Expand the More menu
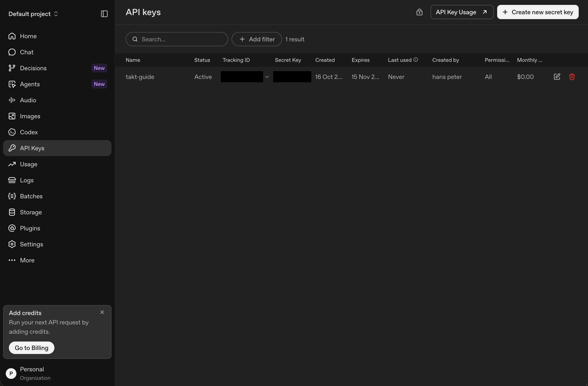The width and height of the screenshot is (588, 386). click(x=57, y=260)
